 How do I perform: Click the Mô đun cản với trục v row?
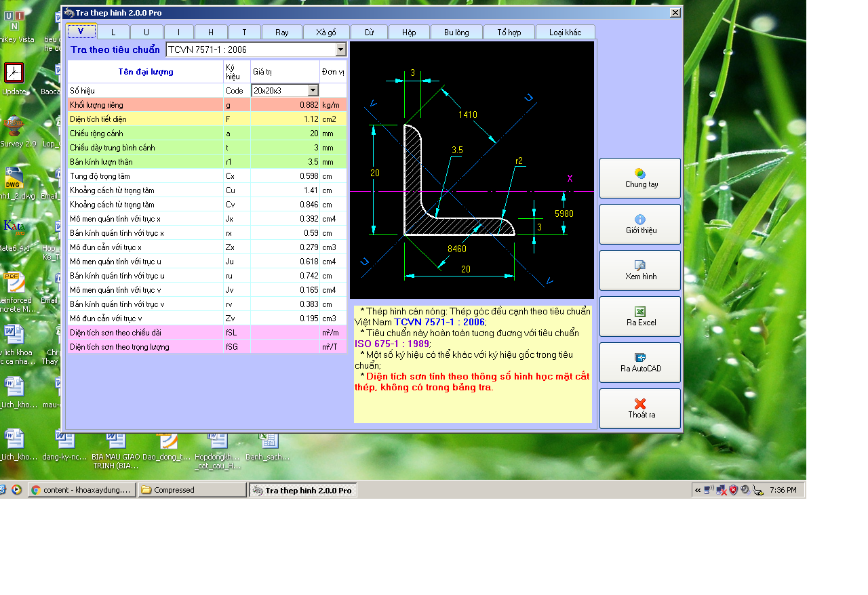click(208, 319)
